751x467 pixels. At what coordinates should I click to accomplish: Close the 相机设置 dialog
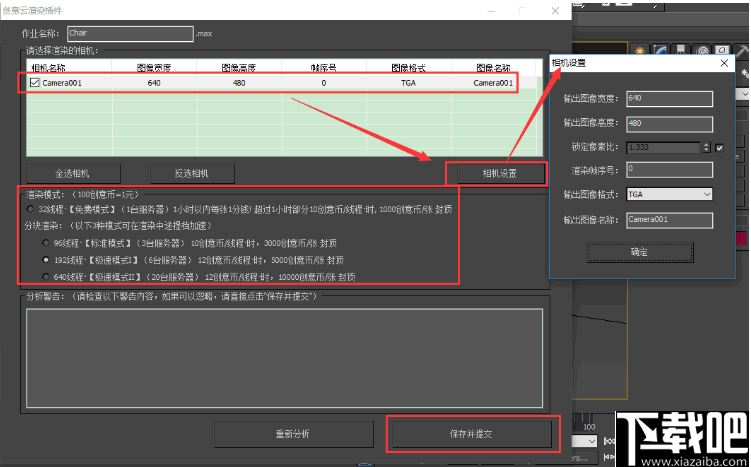click(x=724, y=63)
